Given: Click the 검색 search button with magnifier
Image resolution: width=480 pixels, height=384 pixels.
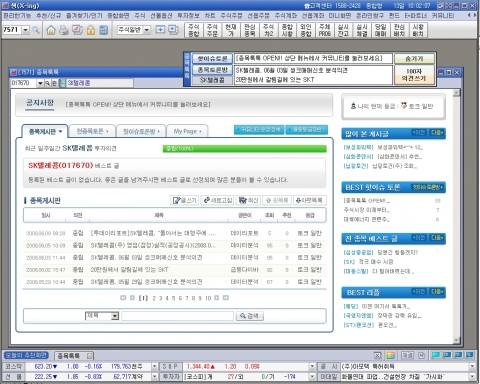Looking at the screenshot, I should (x=250, y=316).
